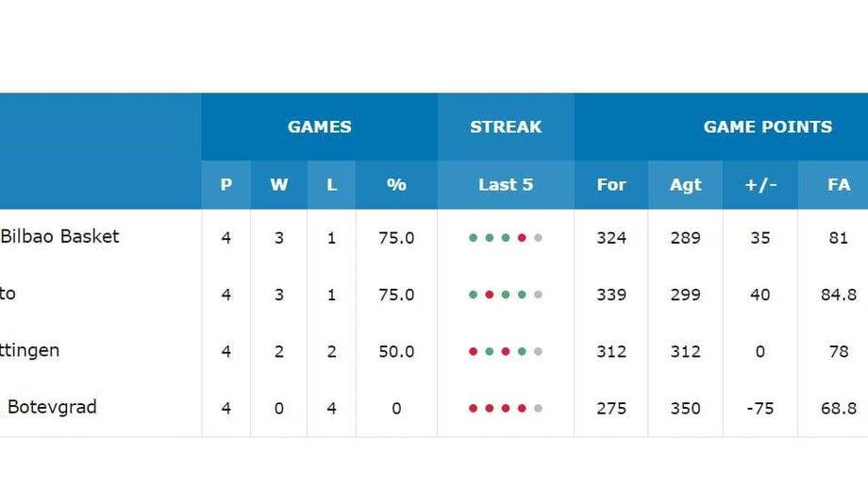Open the Botevgrad team link
Screen dimensions: 868x489
pos(52,407)
